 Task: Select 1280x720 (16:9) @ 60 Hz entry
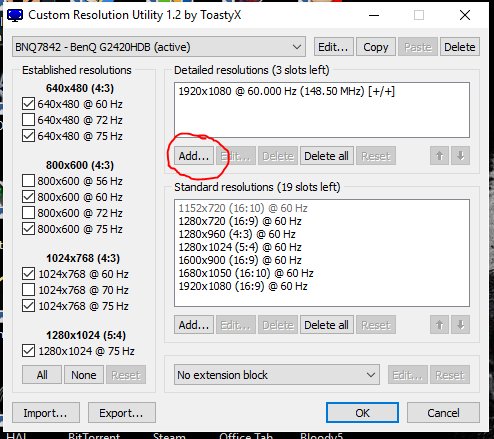pos(240,221)
